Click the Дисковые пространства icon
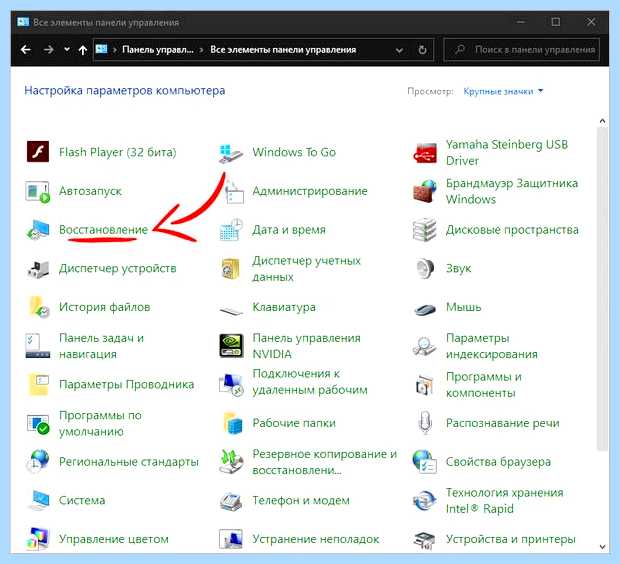Viewport: 620px width, 564px height. click(425, 229)
